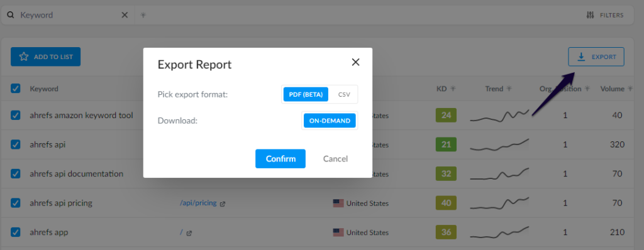Select ON-DEMAND download option

coord(330,121)
